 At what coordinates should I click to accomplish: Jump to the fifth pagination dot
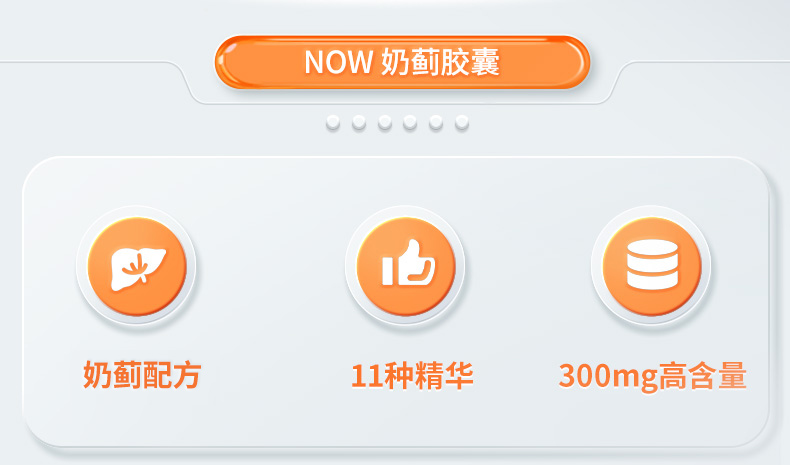click(436, 122)
